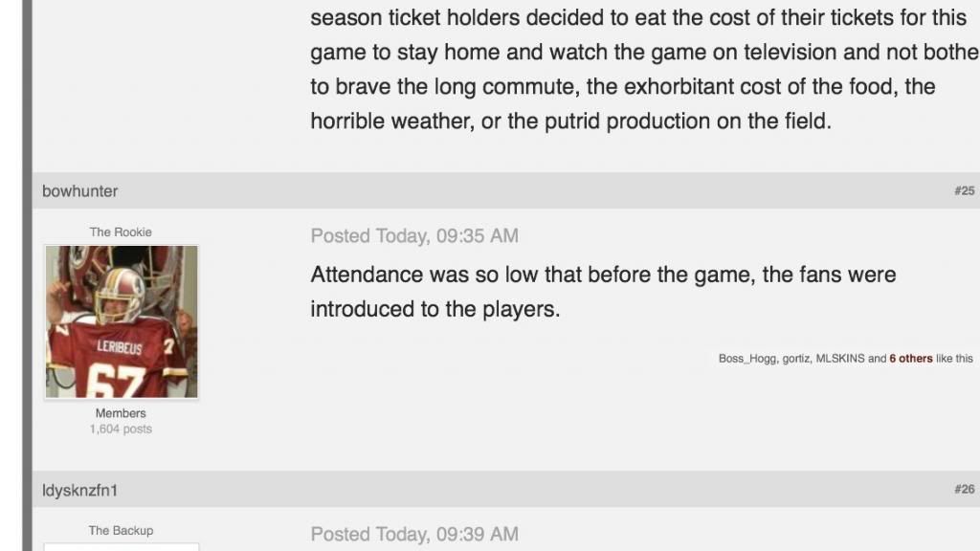This screenshot has width=980, height=551.
Task: Open Boss_Hogg's profile from the likes list
Action: pos(747,359)
